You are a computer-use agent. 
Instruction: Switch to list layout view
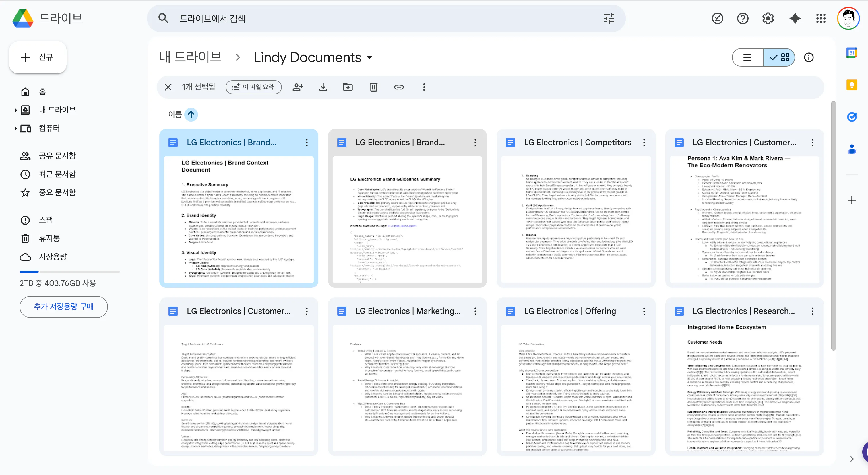747,58
